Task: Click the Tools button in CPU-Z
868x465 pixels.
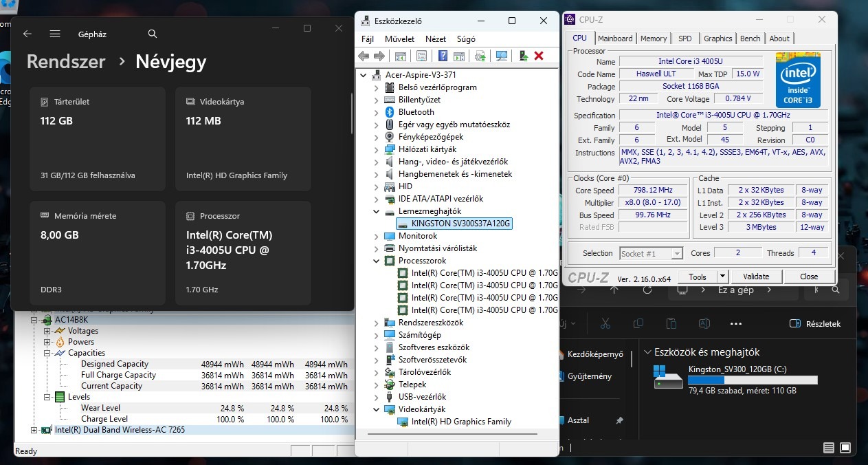Action: [x=698, y=277]
